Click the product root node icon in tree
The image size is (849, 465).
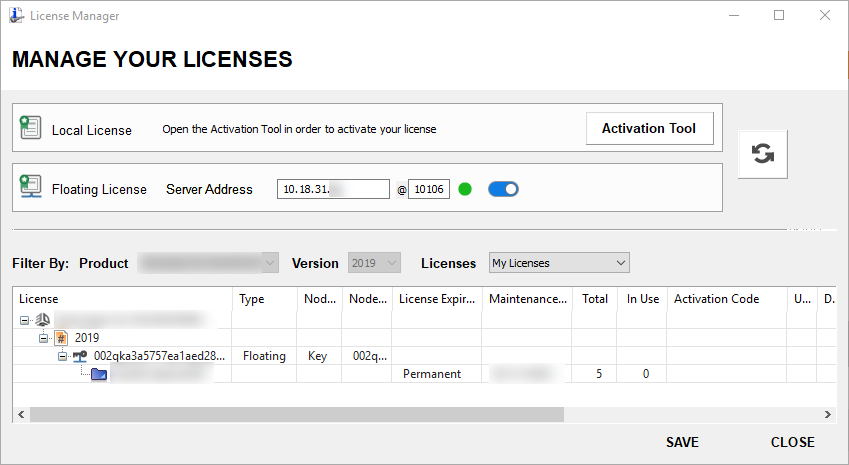tap(42, 320)
